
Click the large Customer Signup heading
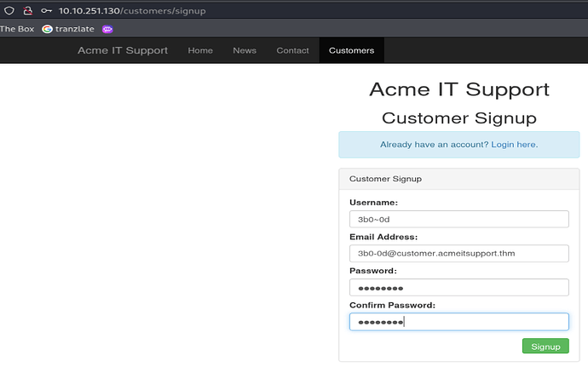pos(459,118)
